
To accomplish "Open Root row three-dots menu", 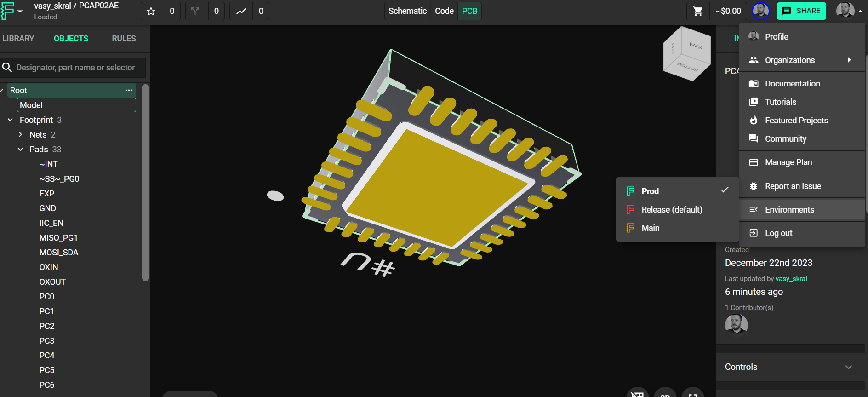I will pyautogui.click(x=129, y=90).
